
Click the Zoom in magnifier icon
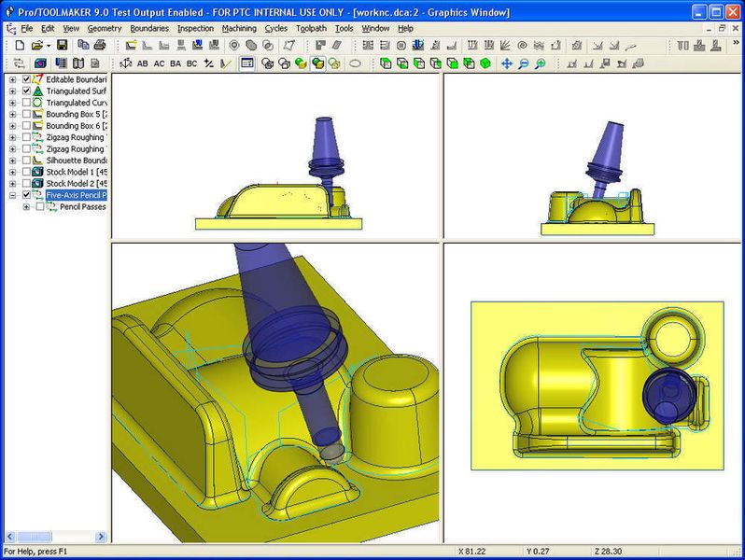click(x=540, y=63)
